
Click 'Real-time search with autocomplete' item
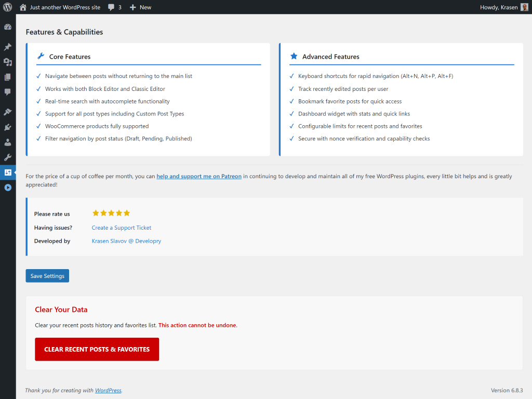point(107,101)
